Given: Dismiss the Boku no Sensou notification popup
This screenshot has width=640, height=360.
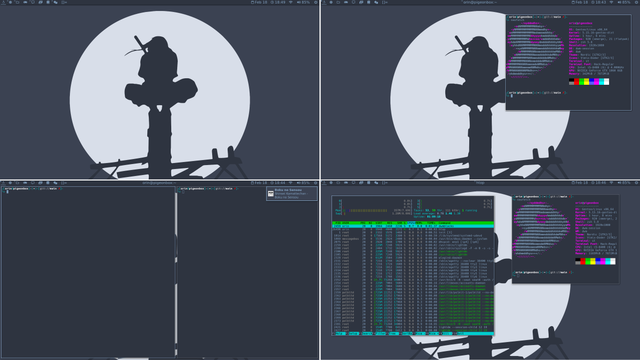Looking at the screenshot, I should [291, 194].
